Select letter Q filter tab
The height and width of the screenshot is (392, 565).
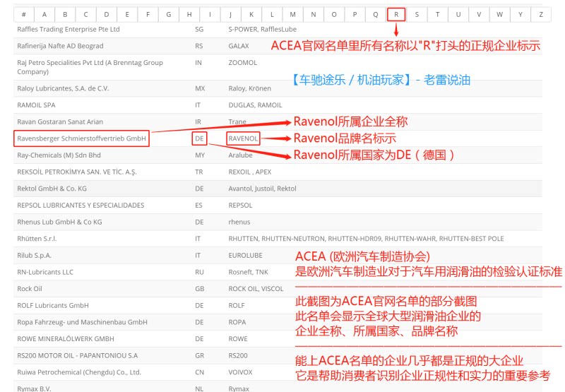click(x=376, y=14)
